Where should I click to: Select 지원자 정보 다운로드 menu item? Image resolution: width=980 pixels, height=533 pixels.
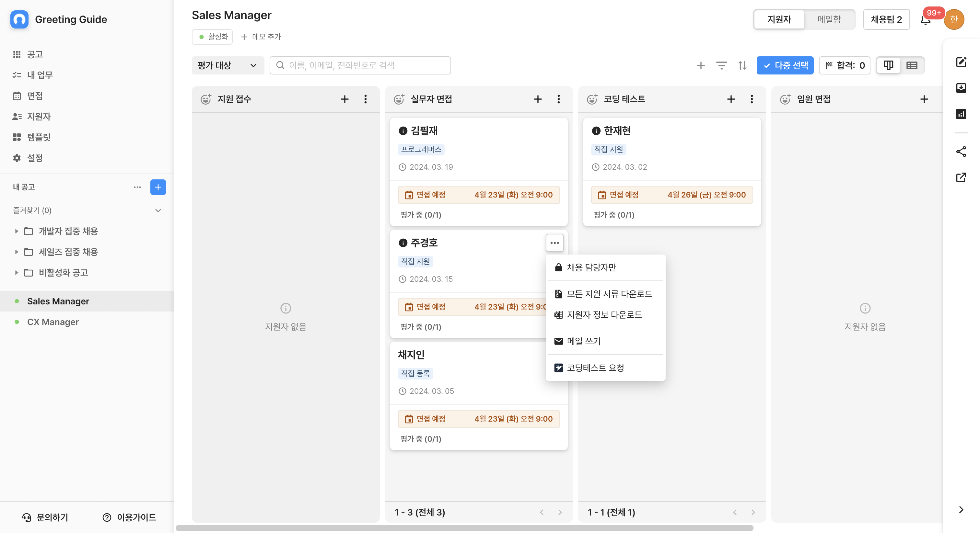606,315
